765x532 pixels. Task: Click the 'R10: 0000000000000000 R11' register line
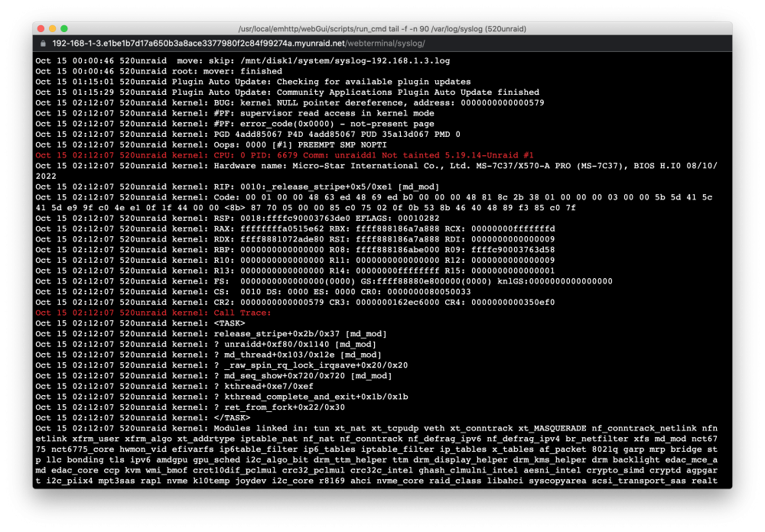[x=295, y=260]
